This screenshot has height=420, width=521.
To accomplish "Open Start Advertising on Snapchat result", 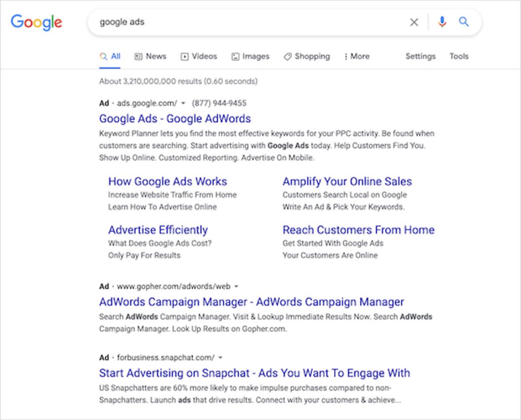I will 255,373.
